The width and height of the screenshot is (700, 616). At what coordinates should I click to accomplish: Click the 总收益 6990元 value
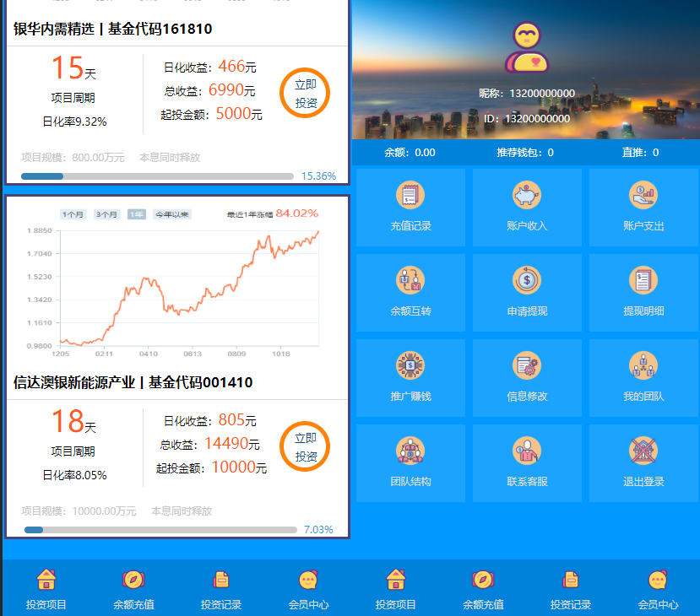pyautogui.click(x=231, y=90)
